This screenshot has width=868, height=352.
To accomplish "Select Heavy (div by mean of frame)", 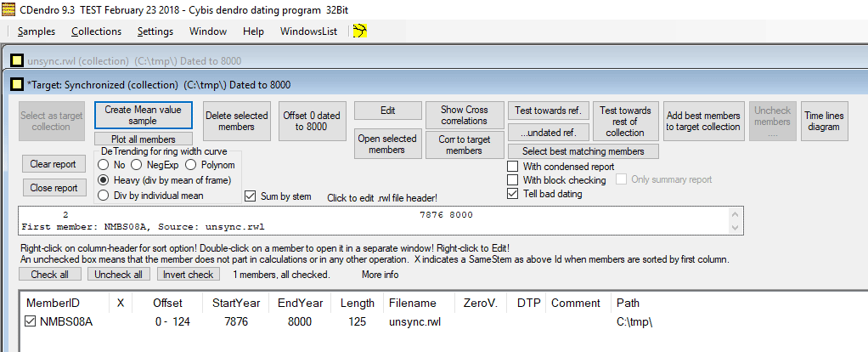I will [x=103, y=180].
